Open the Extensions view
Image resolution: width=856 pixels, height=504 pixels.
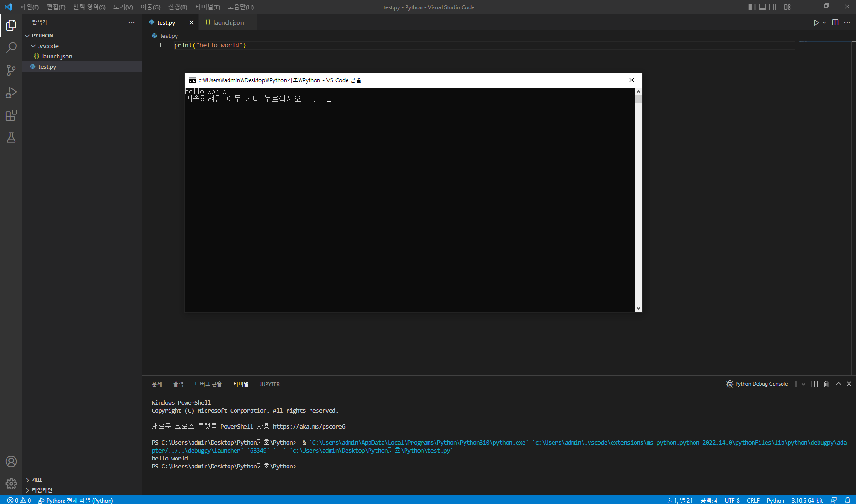[11, 115]
